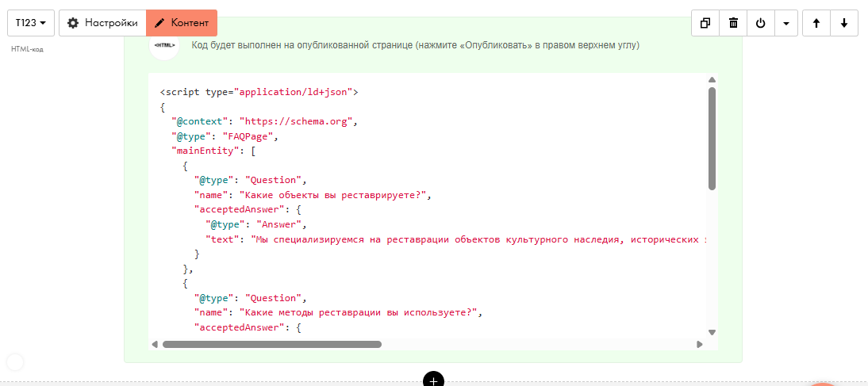868x386 pixels.
Task: Click the question "Какие методы реставрации вы используете?"
Action: point(358,312)
